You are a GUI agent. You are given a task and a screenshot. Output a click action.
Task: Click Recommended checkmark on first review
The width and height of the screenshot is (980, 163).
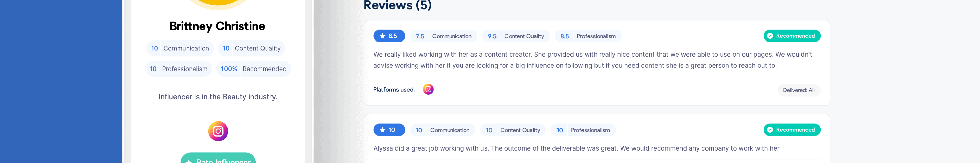[770, 36]
